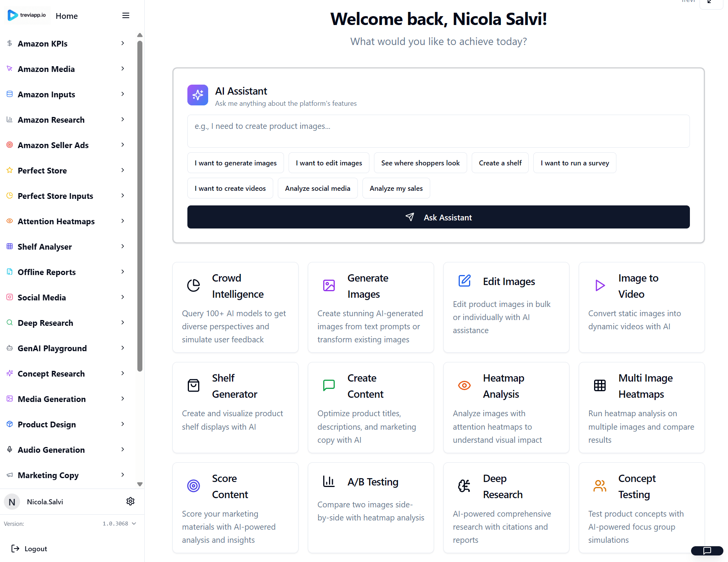Click the Edit Images pencil icon
The height and width of the screenshot is (562, 728).
click(464, 281)
